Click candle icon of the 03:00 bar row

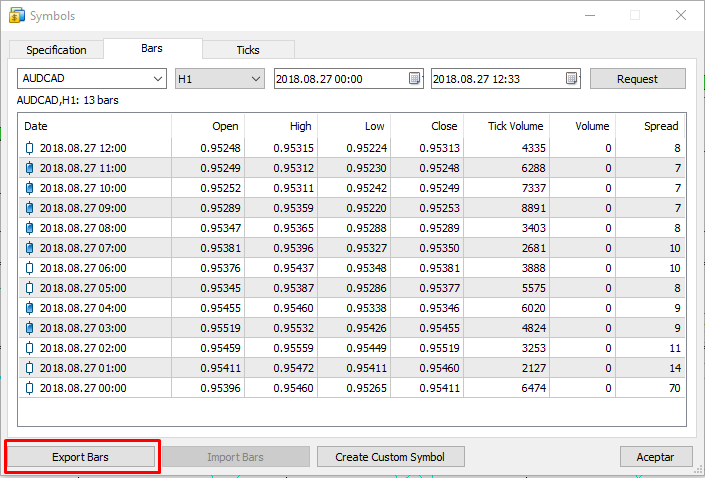29,328
